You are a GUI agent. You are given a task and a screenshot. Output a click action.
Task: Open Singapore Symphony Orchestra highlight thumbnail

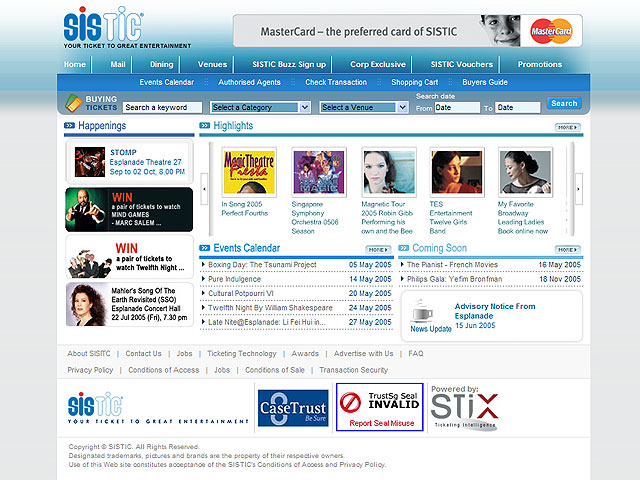point(319,172)
